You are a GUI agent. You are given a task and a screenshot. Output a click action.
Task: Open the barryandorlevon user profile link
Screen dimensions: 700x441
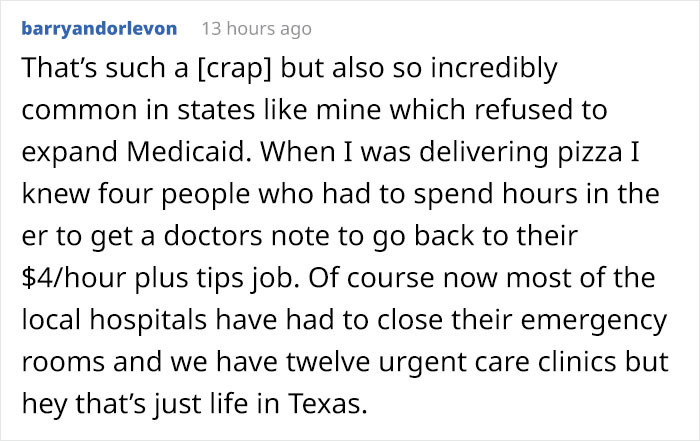tap(99, 29)
